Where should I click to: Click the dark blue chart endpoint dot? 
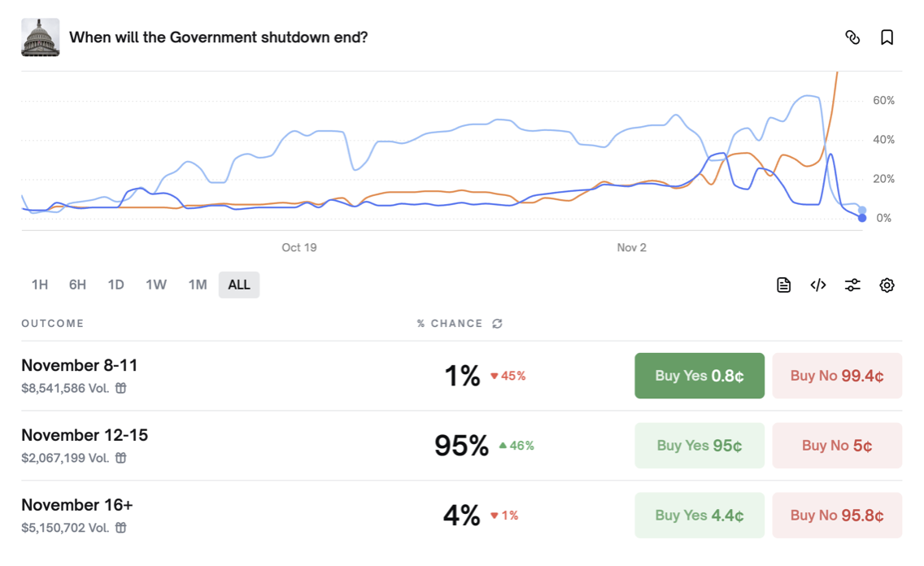click(x=862, y=218)
